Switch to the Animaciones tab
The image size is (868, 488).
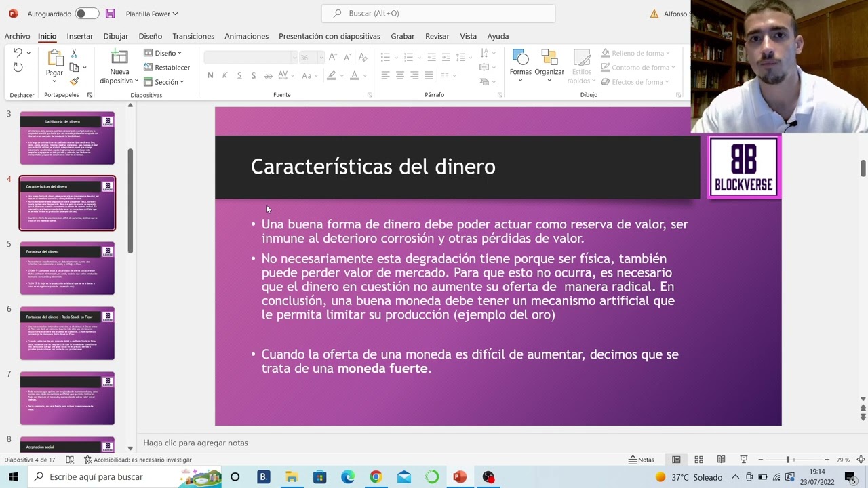coord(246,36)
